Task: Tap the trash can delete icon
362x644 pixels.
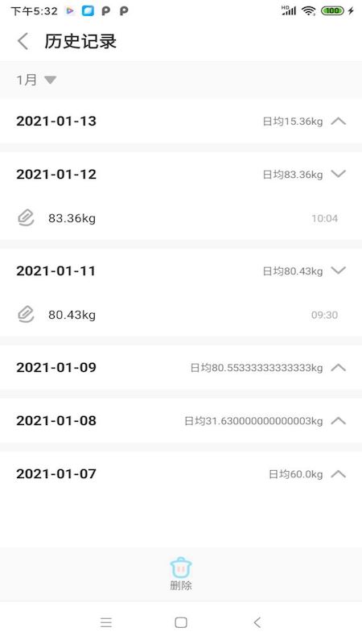Action: 181,568
